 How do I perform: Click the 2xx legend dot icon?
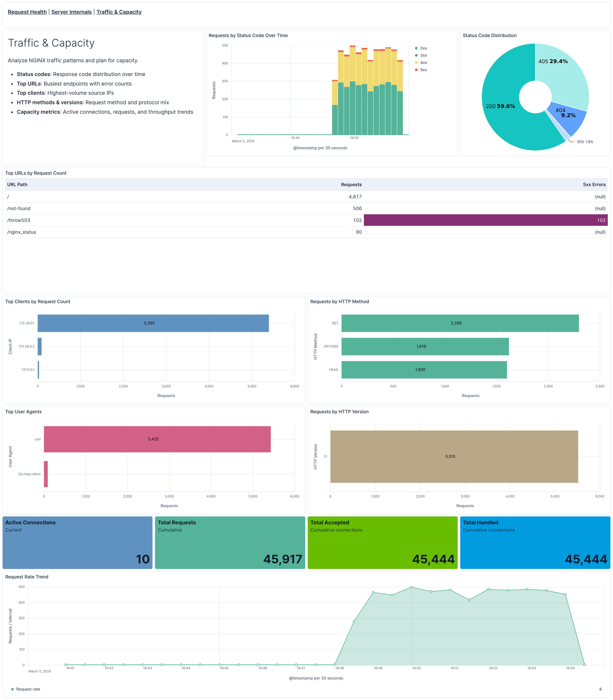tap(416, 48)
